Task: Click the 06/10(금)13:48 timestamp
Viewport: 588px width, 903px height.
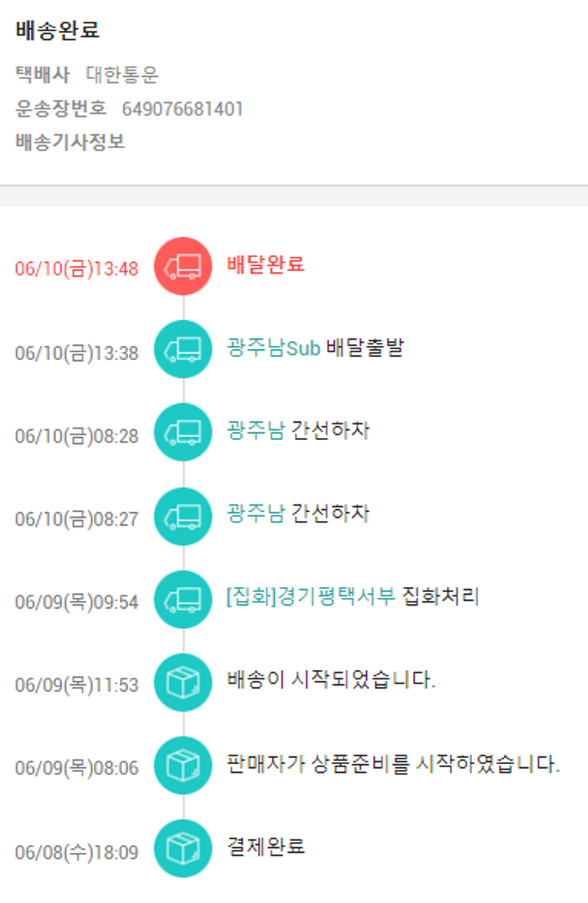Action: (x=76, y=269)
